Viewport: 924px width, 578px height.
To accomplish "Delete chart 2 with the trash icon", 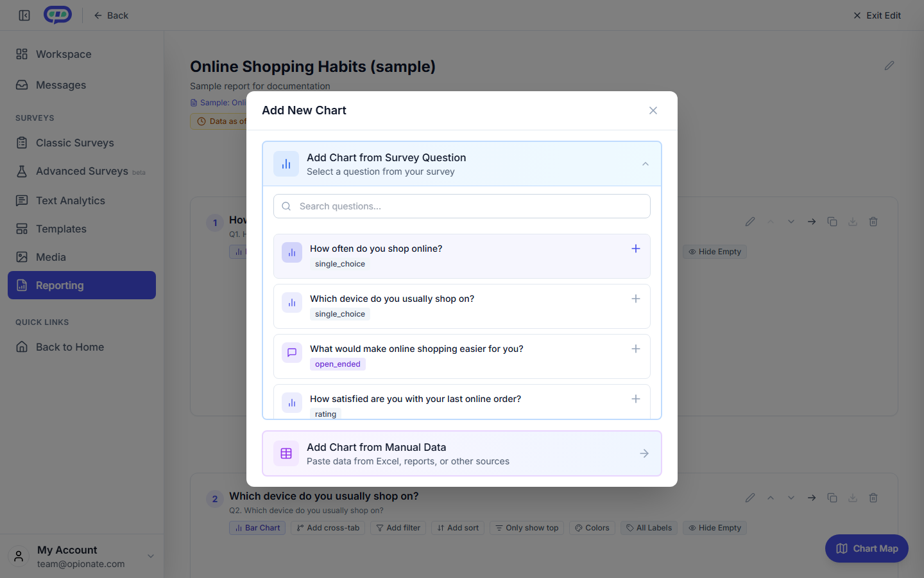I will (873, 498).
